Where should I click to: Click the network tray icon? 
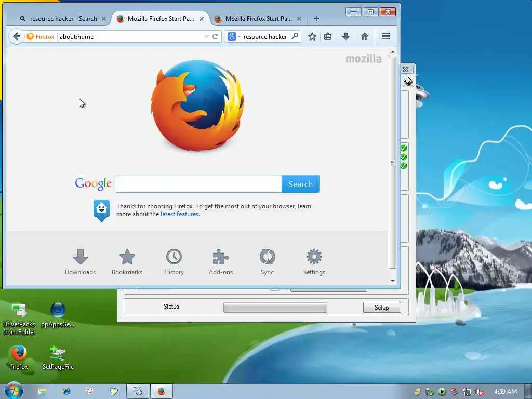(x=467, y=392)
